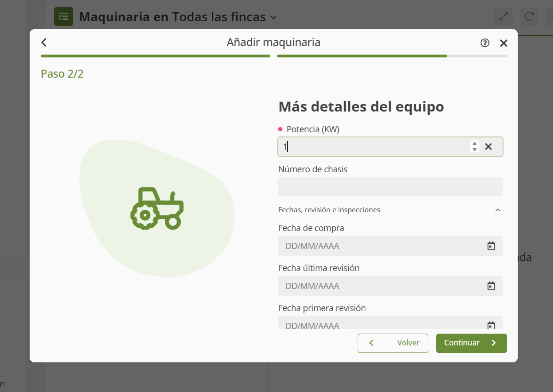
Task: Collapse Fechas, revisión e inspecciones section
Action: (497, 210)
